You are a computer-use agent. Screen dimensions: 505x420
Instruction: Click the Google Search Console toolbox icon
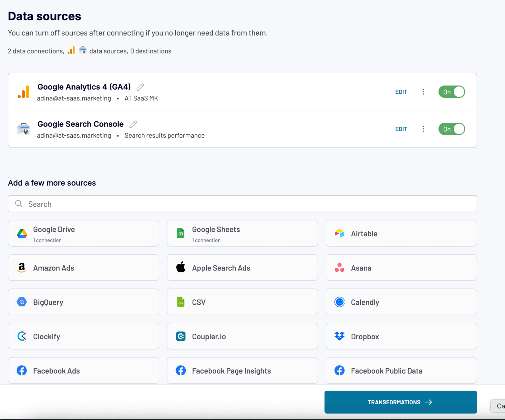(x=24, y=129)
